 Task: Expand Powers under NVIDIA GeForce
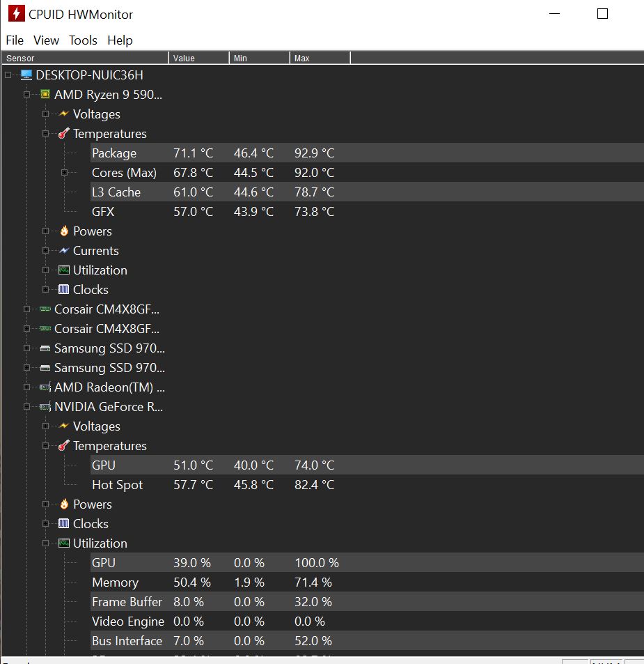(45, 504)
